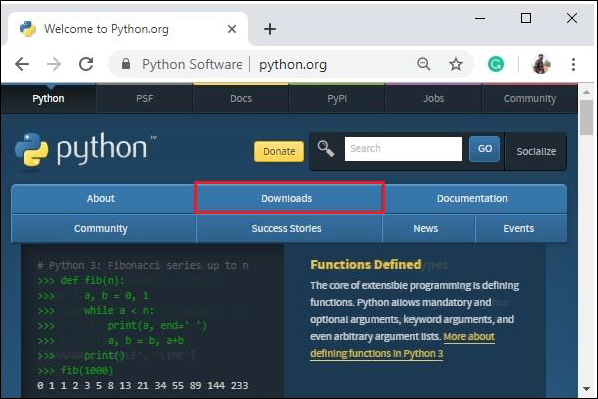Select the Welcome to Python.org tab
This screenshot has height=399, width=598.
click(x=128, y=29)
